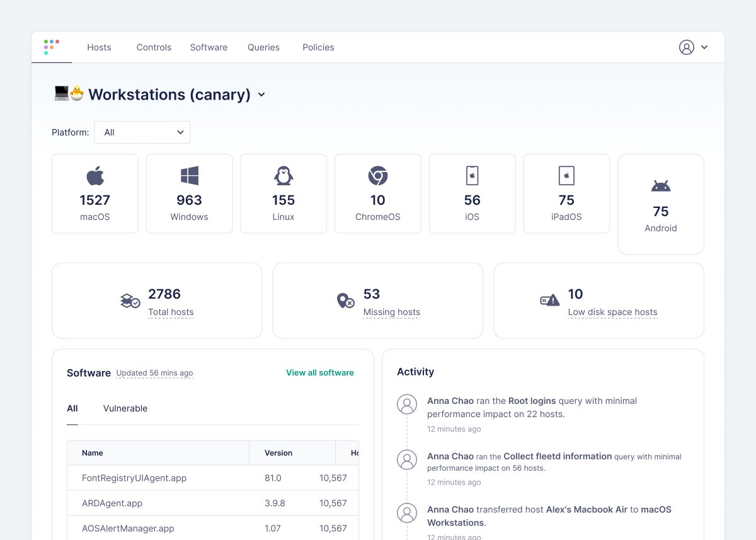Click the Software section heading
756x540 pixels.
(89, 373)
